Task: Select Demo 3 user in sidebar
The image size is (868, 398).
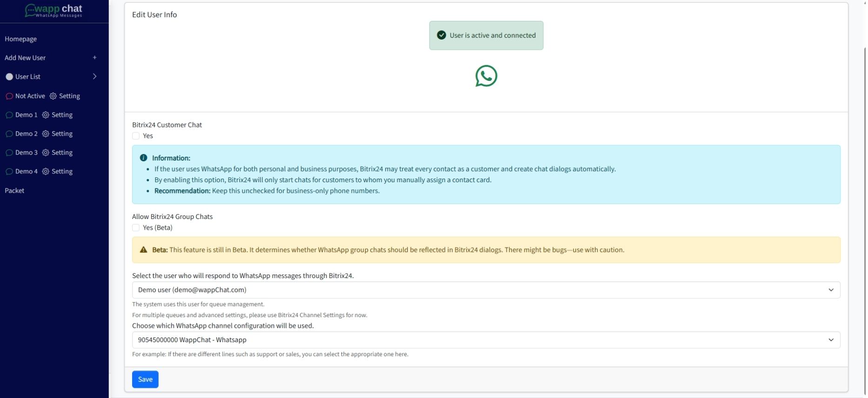Action: click(x=27, y=153)
